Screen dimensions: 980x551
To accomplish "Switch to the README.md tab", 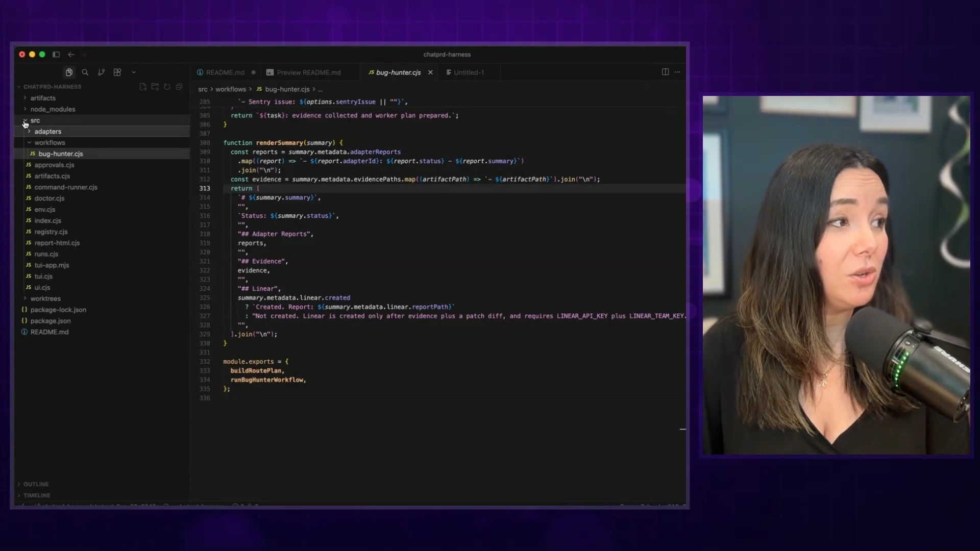I will 225,72.
